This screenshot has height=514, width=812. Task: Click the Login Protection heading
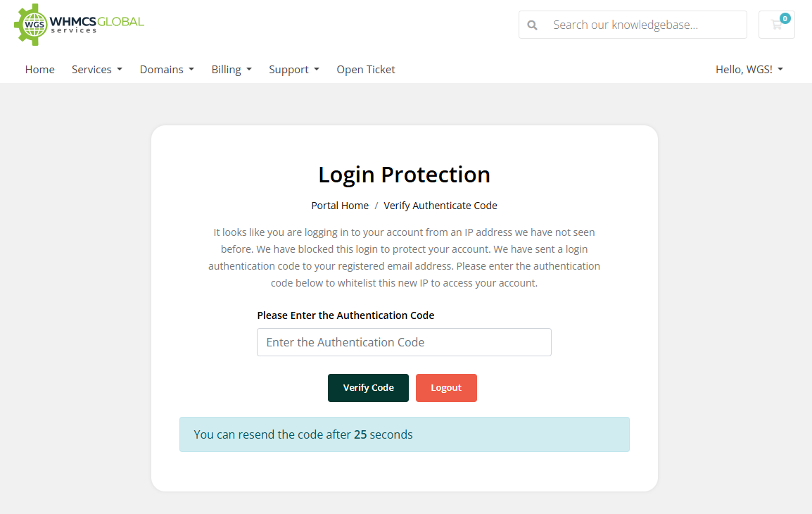[x=404, y=175]
